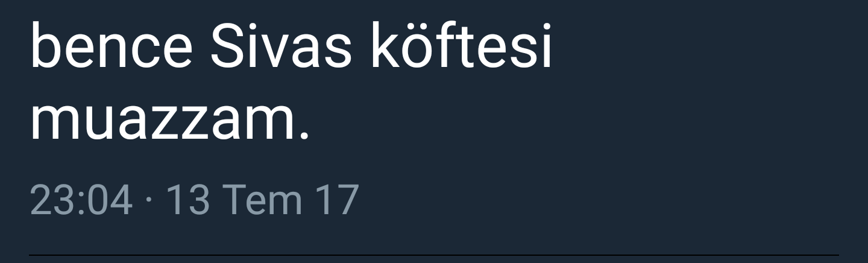The width and height of the screenshot is (868, 263).
Task: Click the horizontal divider line below the timestamp
Action: 434,255
